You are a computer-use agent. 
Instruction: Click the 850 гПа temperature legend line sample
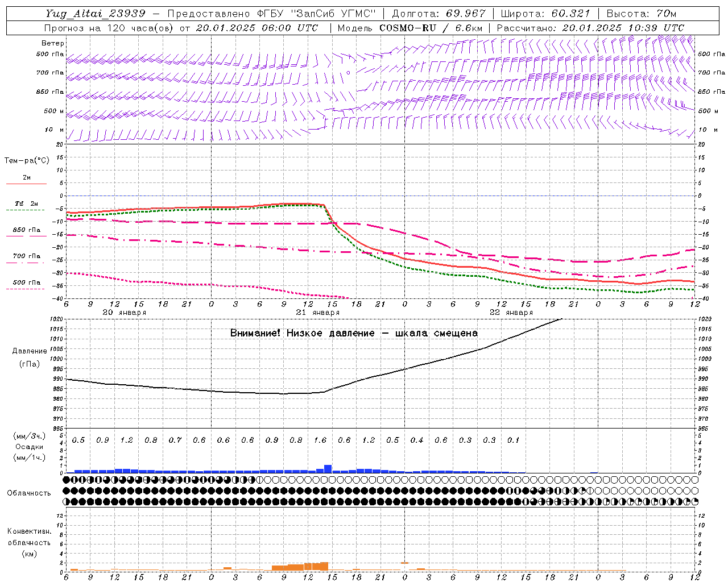coord(26,236)
